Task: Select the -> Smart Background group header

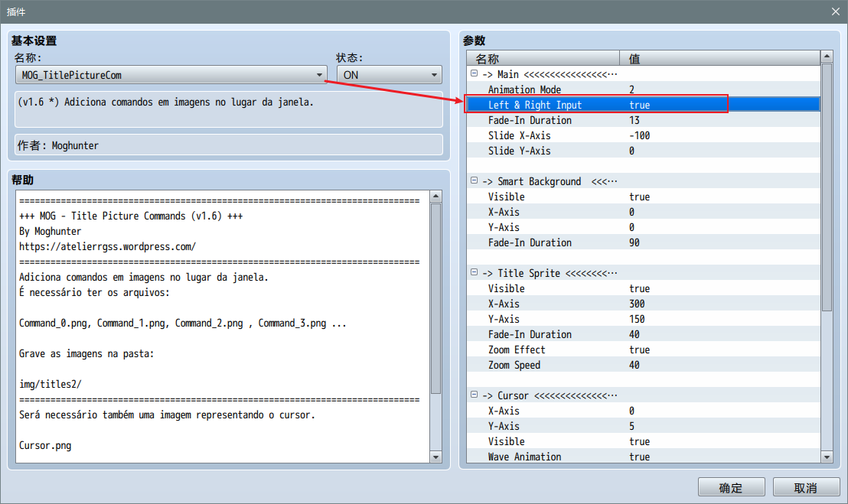Action: pos(644,181)
